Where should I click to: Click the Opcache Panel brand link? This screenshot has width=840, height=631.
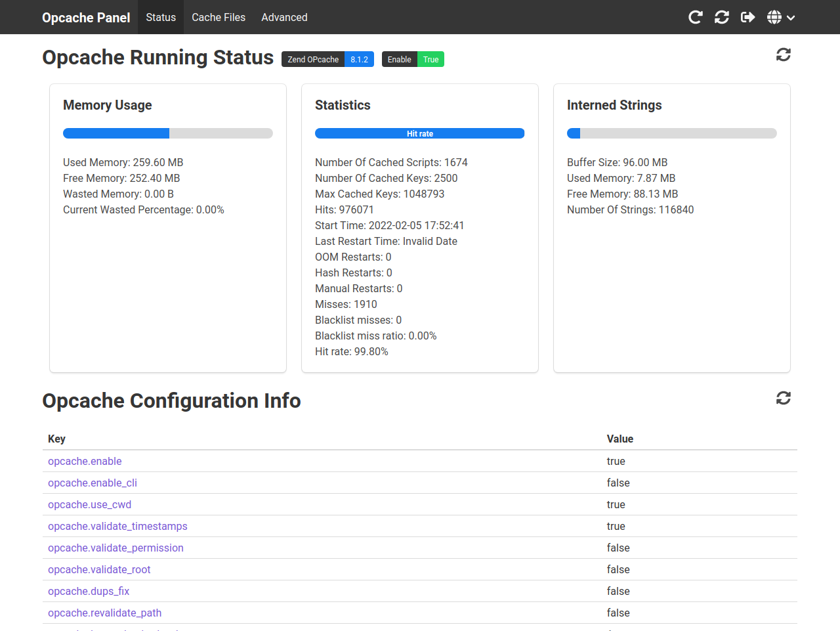point(86,18)
